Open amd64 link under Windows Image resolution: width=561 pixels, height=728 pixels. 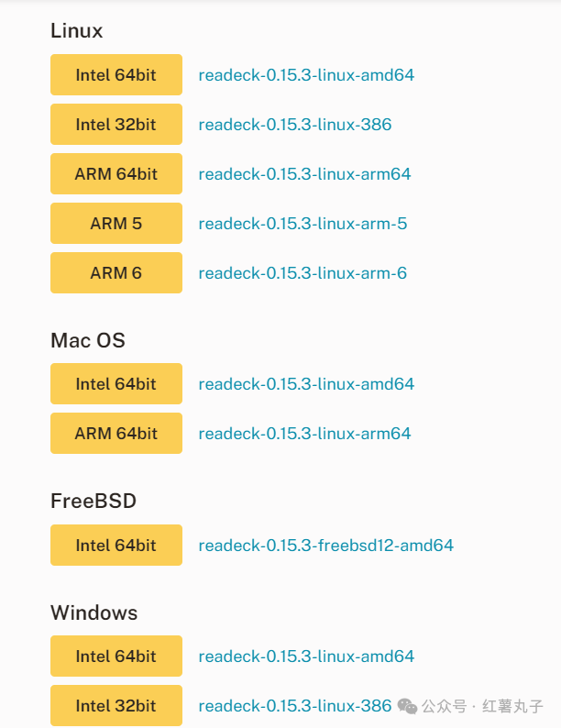coord(306,656)
